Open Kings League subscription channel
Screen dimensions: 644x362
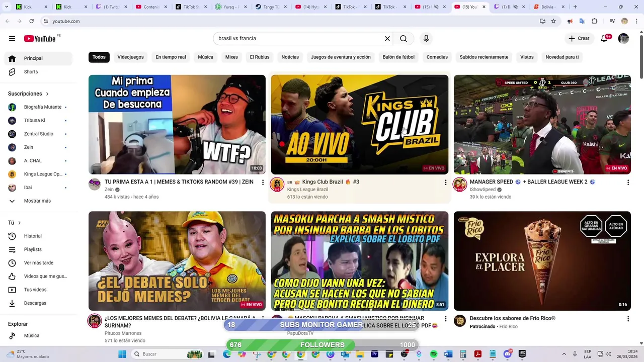click(x=38, y=174)
